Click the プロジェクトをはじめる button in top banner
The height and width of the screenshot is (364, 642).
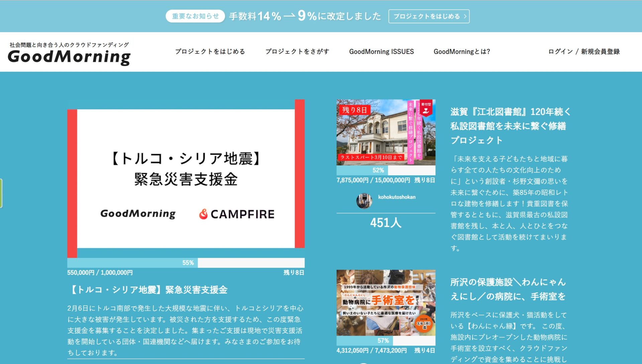429,16
